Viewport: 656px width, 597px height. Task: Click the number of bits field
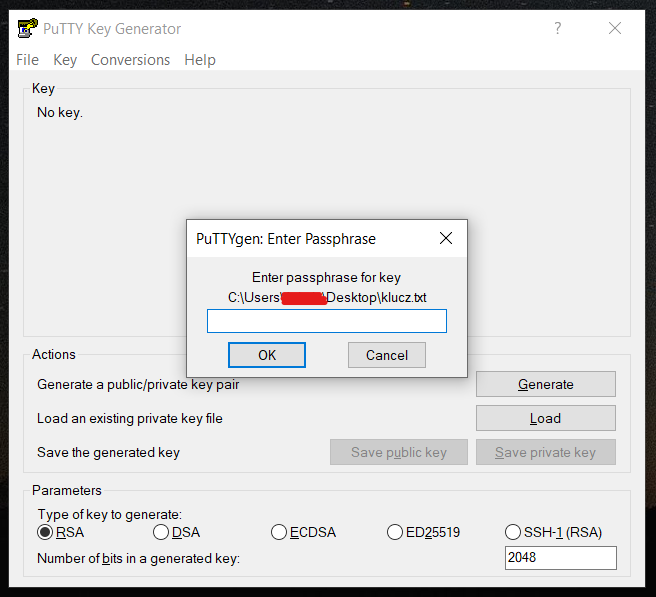[560, 558]
